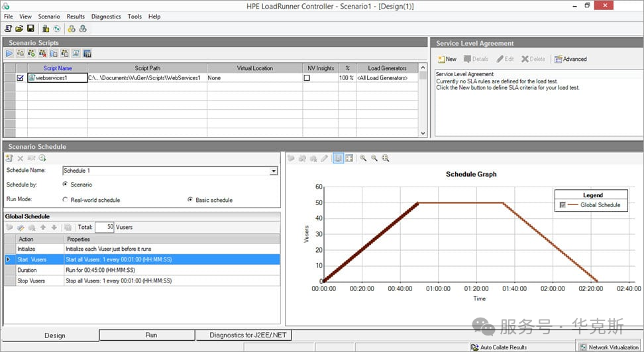Click the webservices1 script name cell

click(x=58, y=77)
